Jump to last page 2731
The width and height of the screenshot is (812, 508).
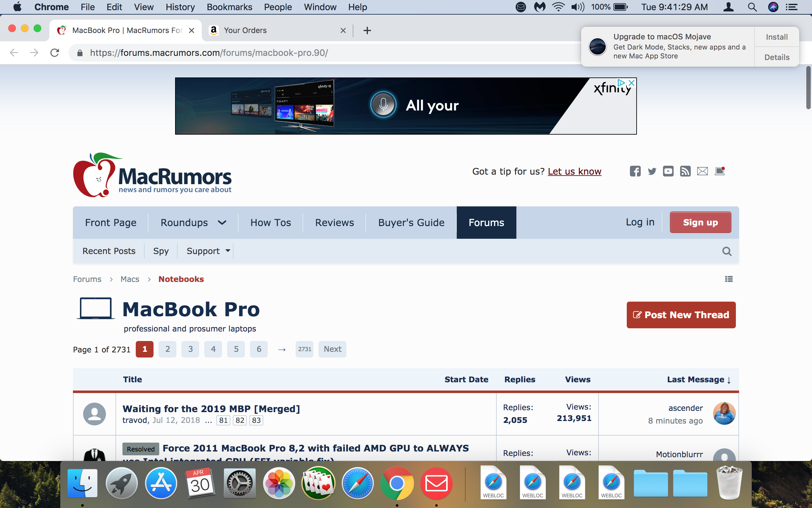pyautogui.click(x=304, y=349)
